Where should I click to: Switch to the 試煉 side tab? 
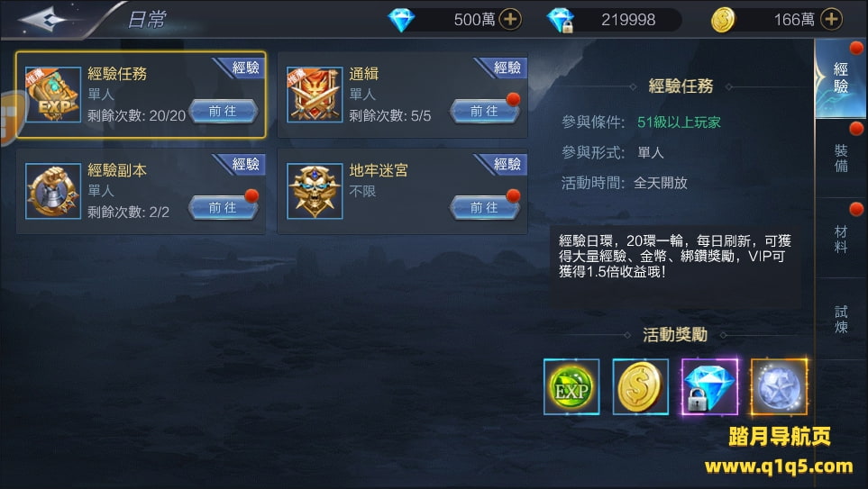coord(840,319)
